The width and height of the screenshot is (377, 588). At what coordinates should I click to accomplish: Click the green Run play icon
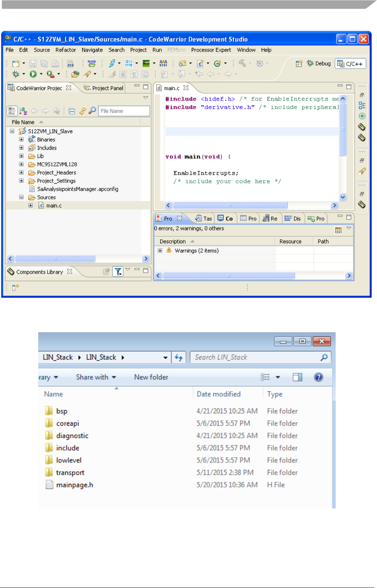point(33,74)
